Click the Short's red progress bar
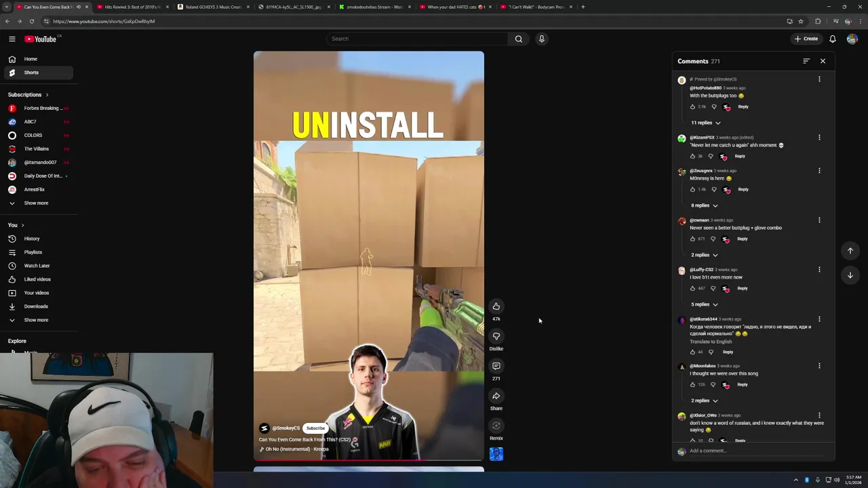Viewport: 868px width, 488px height. [369, 460]
